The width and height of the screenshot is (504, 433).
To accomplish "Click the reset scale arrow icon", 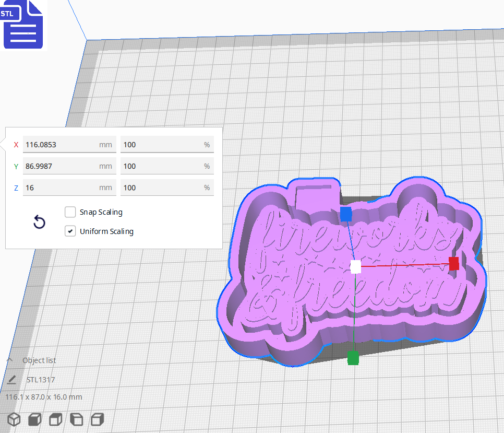I will [x=39, y=222].
